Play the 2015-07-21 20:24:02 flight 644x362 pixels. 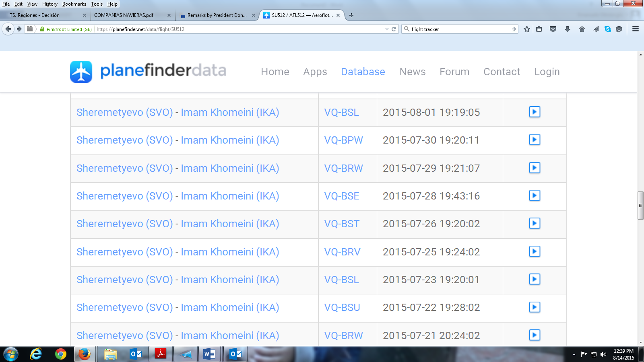coord(535,335)
